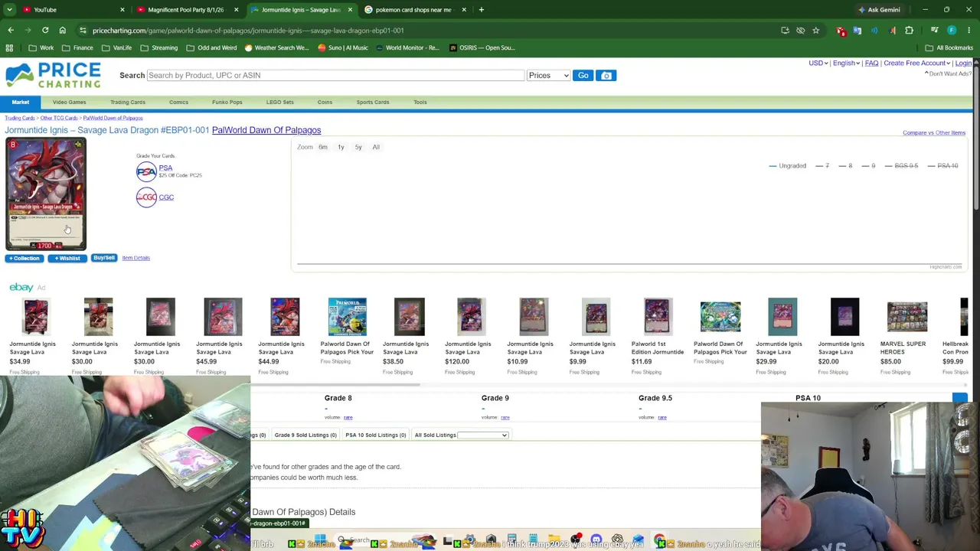Bookmark this page with the star icon
This screenshot has height=551, width=980.
(x=816, y=30)
